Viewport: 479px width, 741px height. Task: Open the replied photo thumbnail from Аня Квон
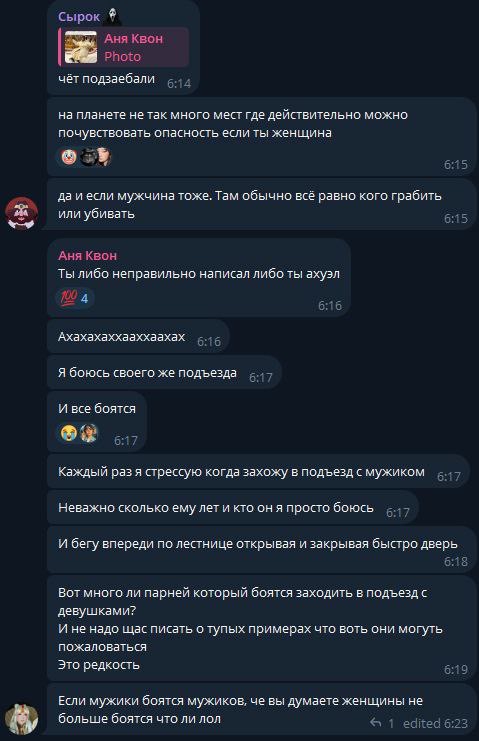click(x=81, y=47)
